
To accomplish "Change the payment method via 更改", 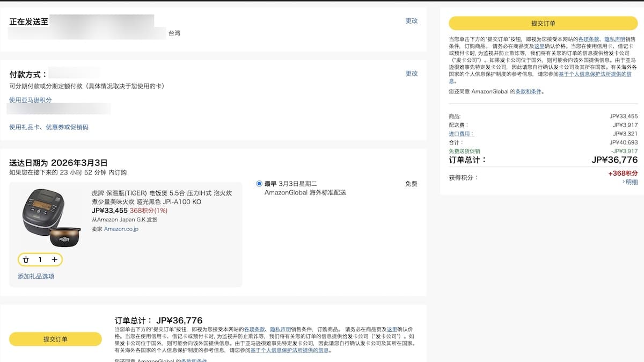I will tap(412, 74).
